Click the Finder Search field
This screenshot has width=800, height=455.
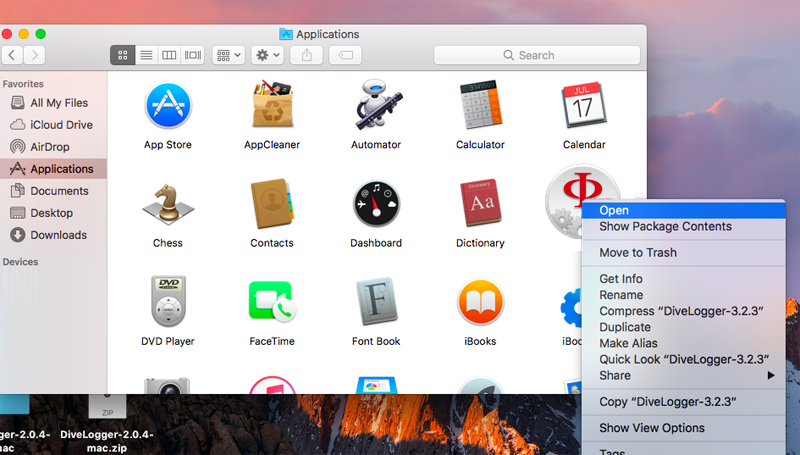pos(537,55)
